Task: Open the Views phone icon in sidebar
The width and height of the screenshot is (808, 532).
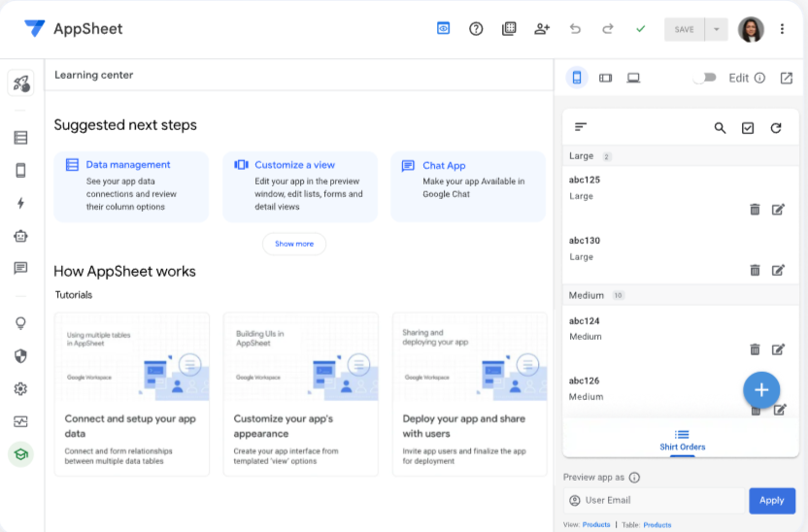Action: pos(20,171)
